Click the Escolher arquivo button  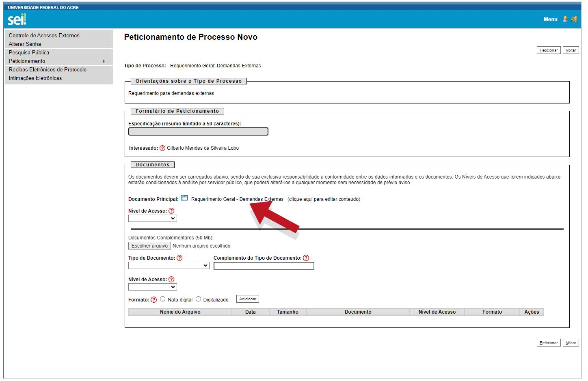click(x=149, y=246)
